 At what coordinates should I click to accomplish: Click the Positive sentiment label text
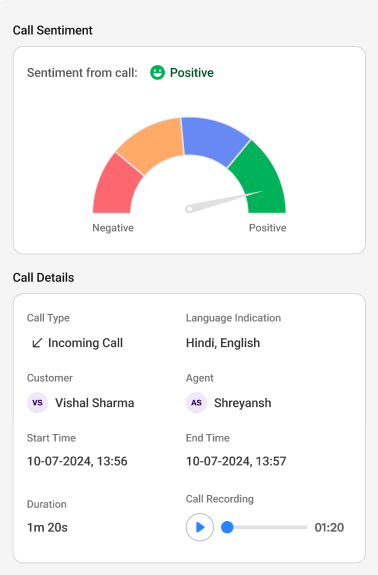[192, 73]
